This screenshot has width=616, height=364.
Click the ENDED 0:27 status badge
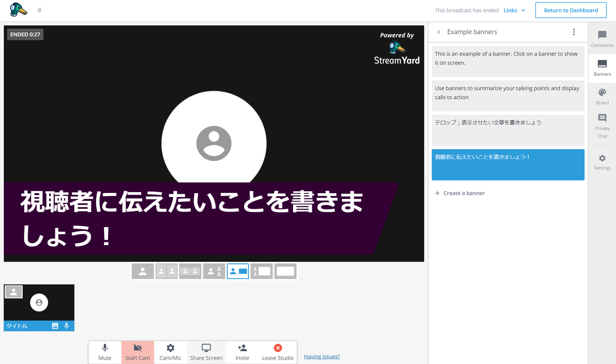tap(25, 34)
